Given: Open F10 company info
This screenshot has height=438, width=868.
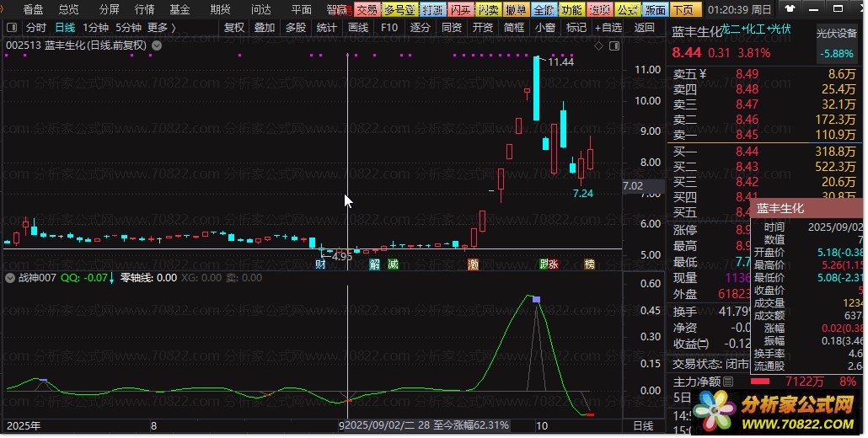Looking at the screenshot, I should [x=389, y=28].
